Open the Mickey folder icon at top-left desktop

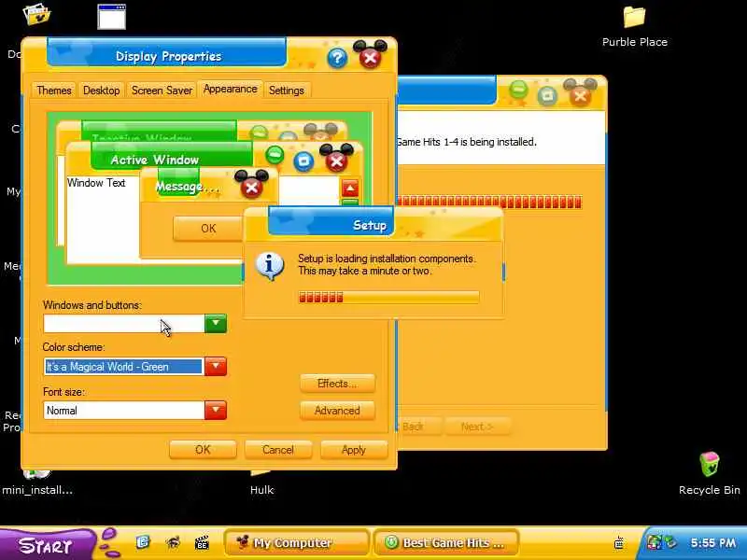37,14
